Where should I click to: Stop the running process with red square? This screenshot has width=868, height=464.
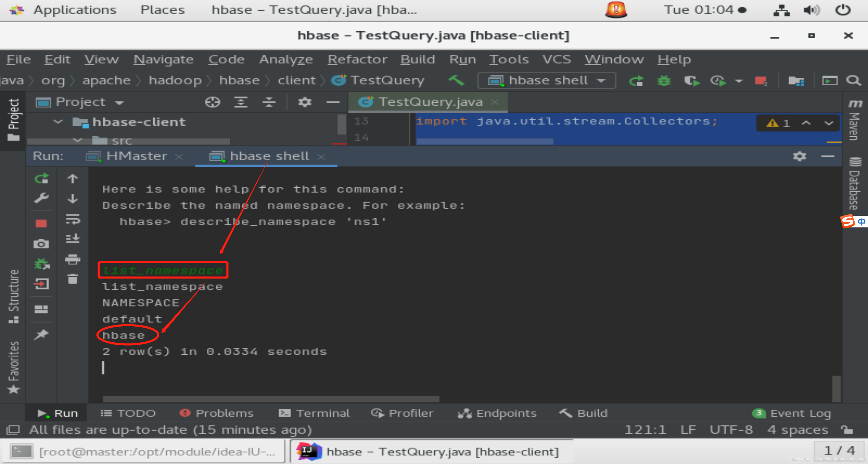[x=41, y=224]
